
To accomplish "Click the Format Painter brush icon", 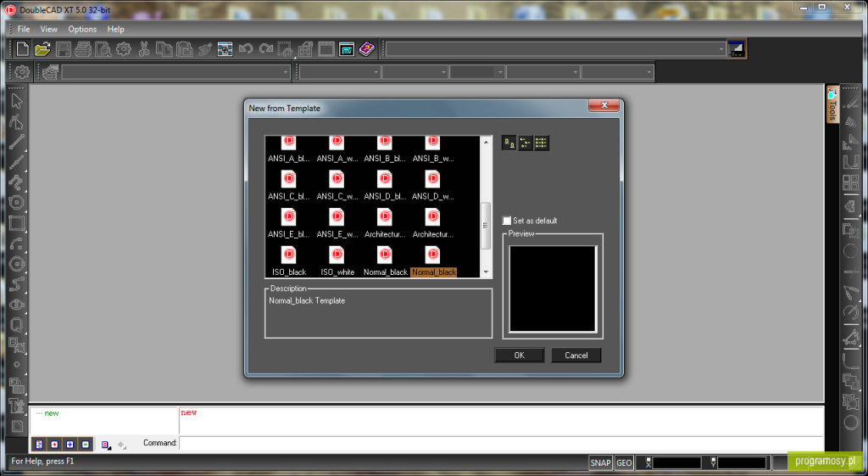I will [205, 49].
